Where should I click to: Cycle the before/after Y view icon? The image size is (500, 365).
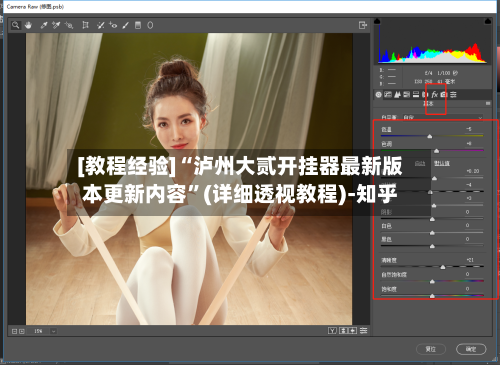coord(332,330)
